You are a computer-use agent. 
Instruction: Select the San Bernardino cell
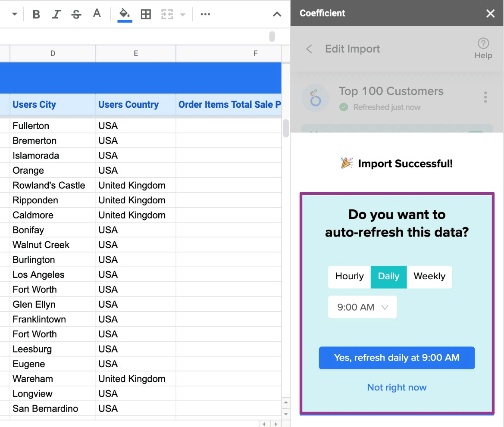tap(53, 408)
